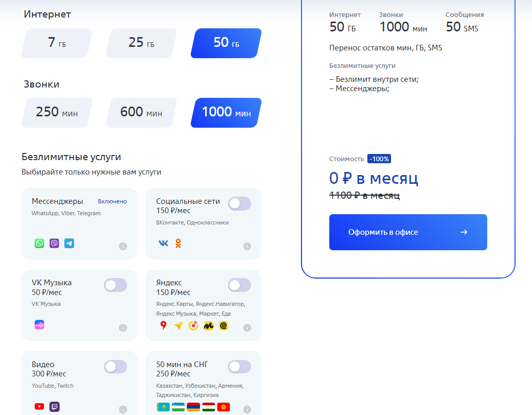Viewport: 532px width, 415px height.
Task: Choose the 25 ГБ internet package
Action: tap(141, 43)
